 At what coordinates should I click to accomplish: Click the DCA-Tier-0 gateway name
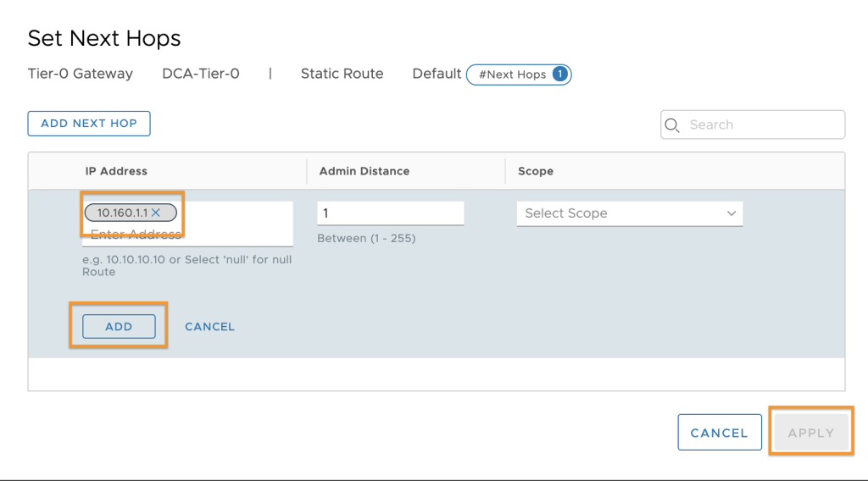[x=200, y=74]
